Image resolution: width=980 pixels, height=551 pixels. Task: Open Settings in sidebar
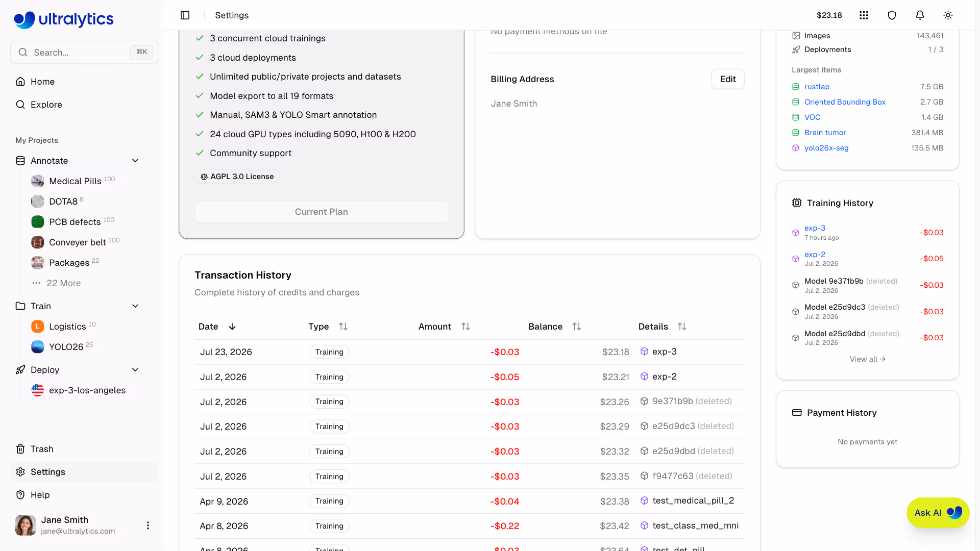coord(84,472)
